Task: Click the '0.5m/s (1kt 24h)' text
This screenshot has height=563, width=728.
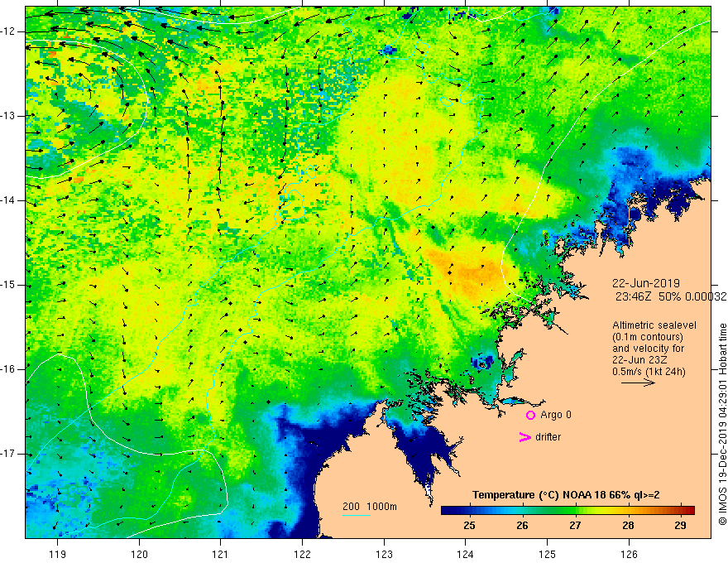Action: tap(649, 372)
